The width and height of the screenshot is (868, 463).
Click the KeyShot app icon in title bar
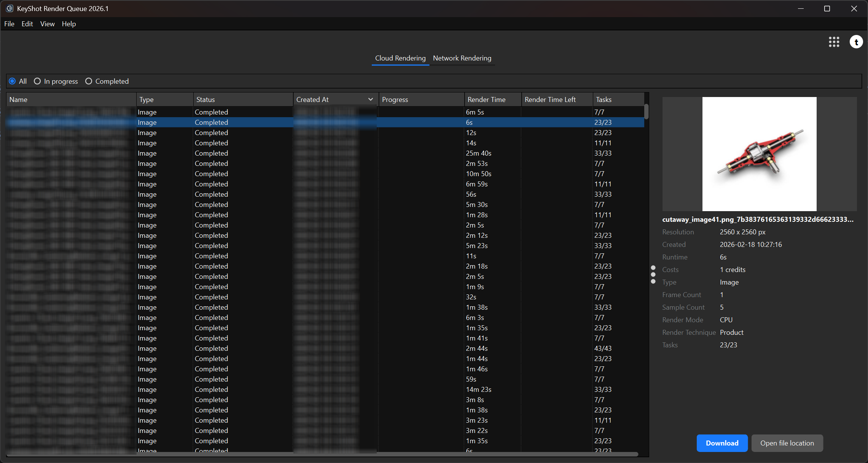pyautogui.click(x=10, y=8)
